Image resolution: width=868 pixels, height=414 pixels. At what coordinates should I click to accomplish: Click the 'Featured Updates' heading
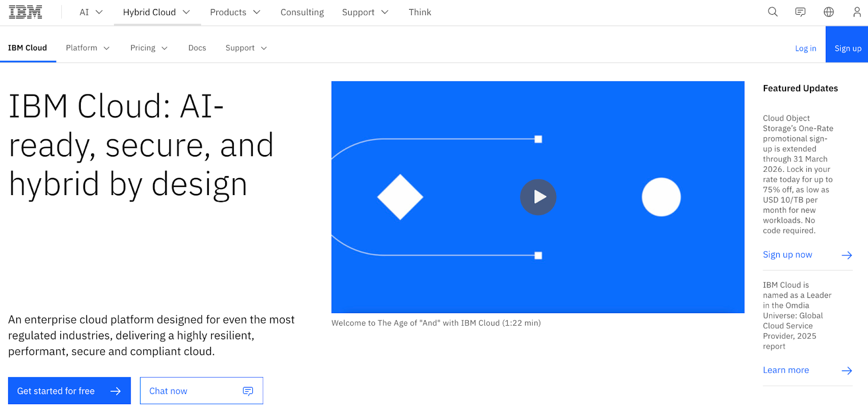[800, 88]
